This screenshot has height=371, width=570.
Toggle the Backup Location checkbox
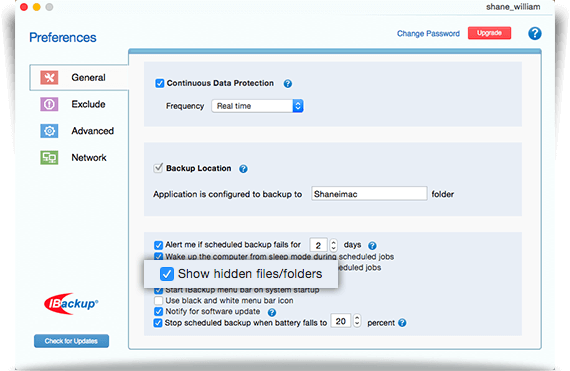point(158,168)
